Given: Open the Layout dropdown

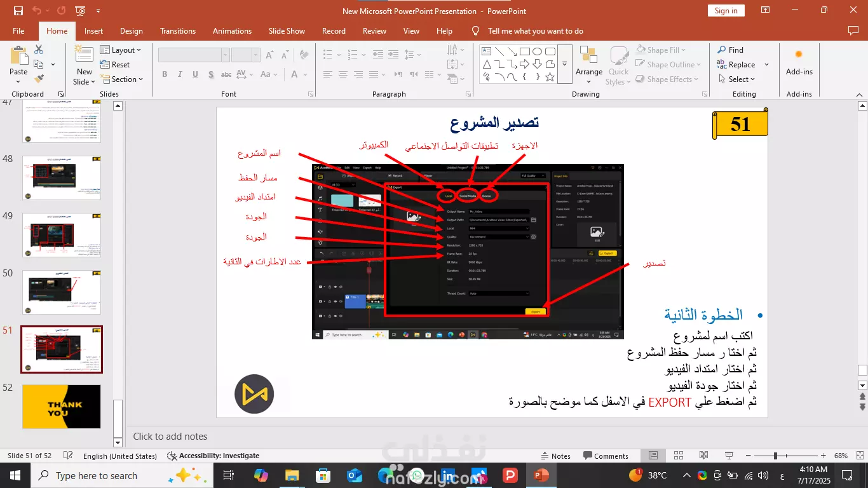Looking at the screenshot, I should [121, 50].
